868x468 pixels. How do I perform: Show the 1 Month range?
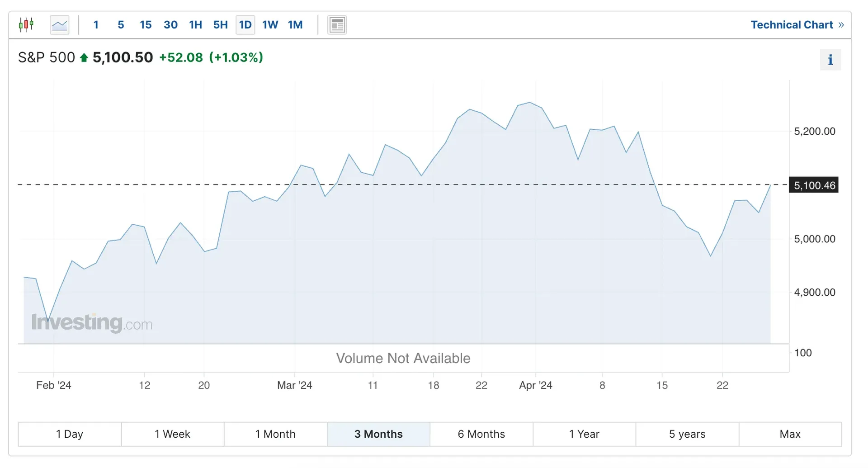click(275, 434)
